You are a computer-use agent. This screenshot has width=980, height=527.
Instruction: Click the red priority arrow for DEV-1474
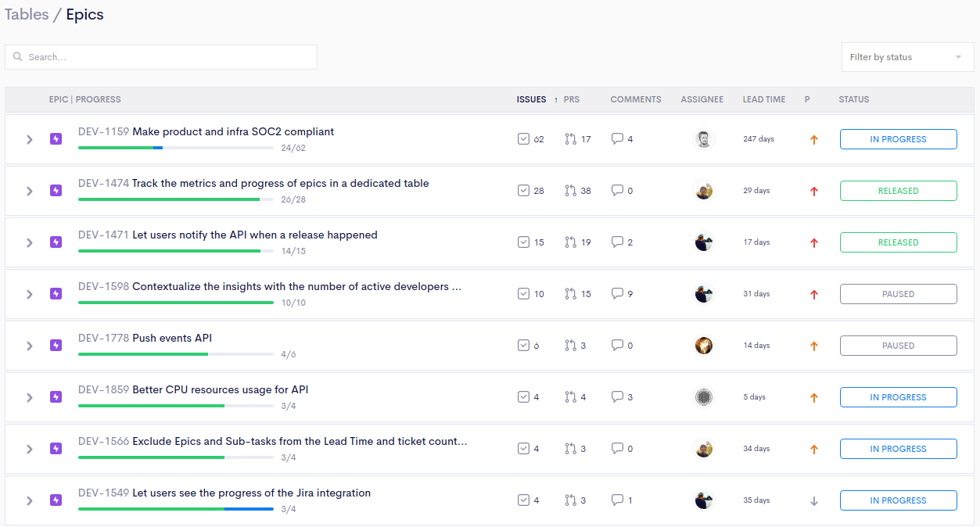pyautogui.click(x=813, y=192)
